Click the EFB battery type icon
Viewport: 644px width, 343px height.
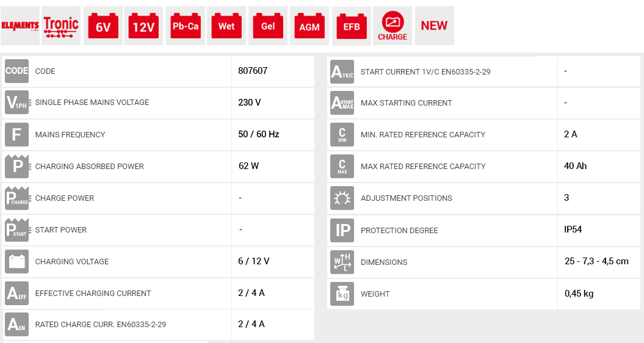[x=352, y=26]
